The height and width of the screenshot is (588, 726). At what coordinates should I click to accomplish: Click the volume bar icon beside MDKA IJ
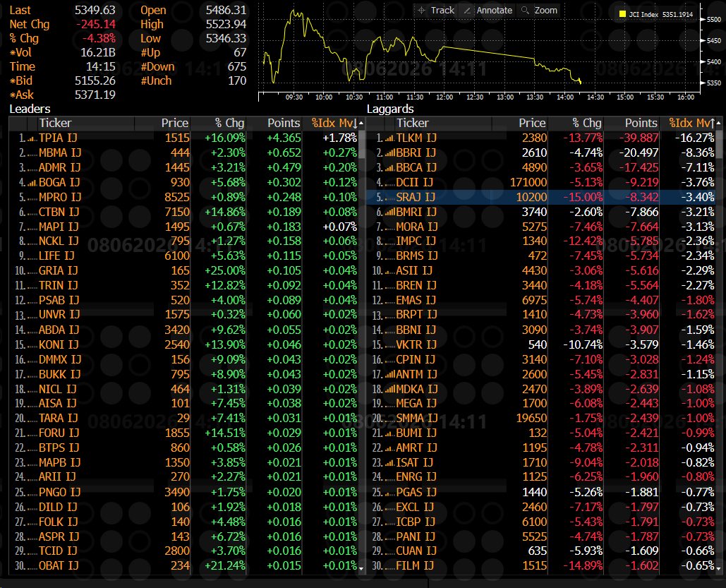[x=389, y=389]
